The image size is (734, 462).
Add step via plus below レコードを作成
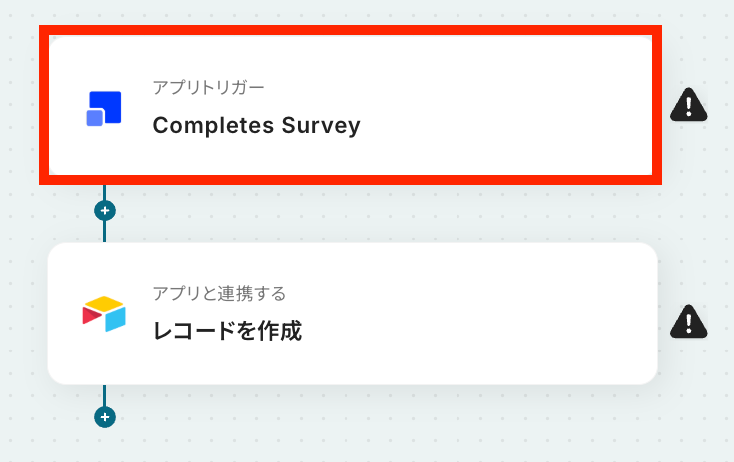tap(104, 416)
